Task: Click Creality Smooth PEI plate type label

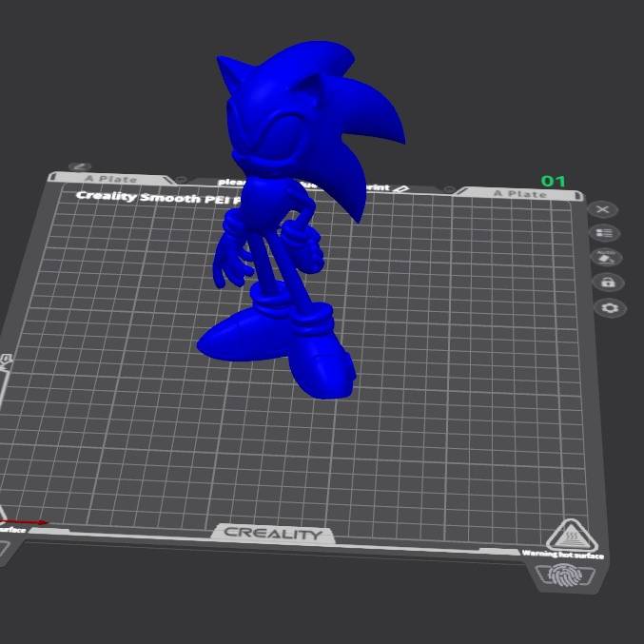Action: pyautogui.click(x=158, y=198)
